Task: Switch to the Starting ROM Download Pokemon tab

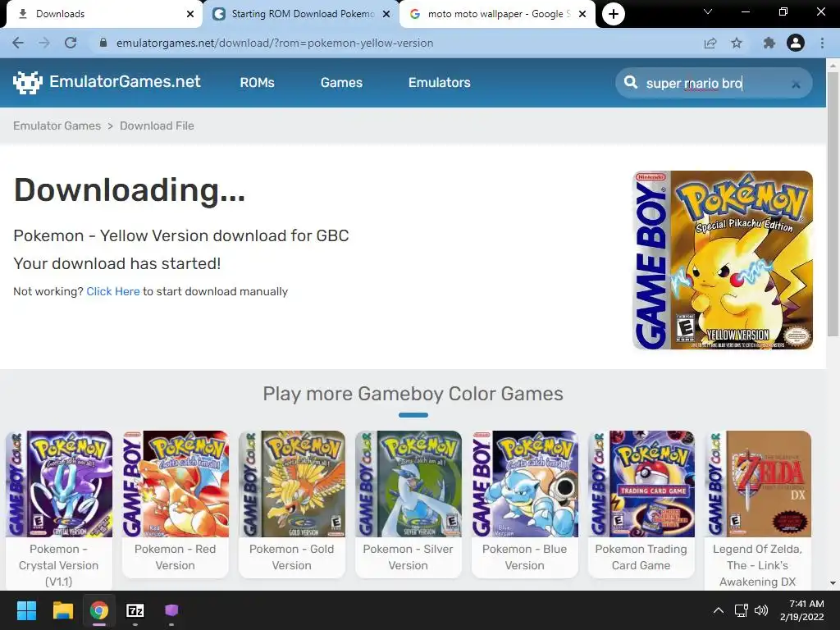Action: click(302, 14)
